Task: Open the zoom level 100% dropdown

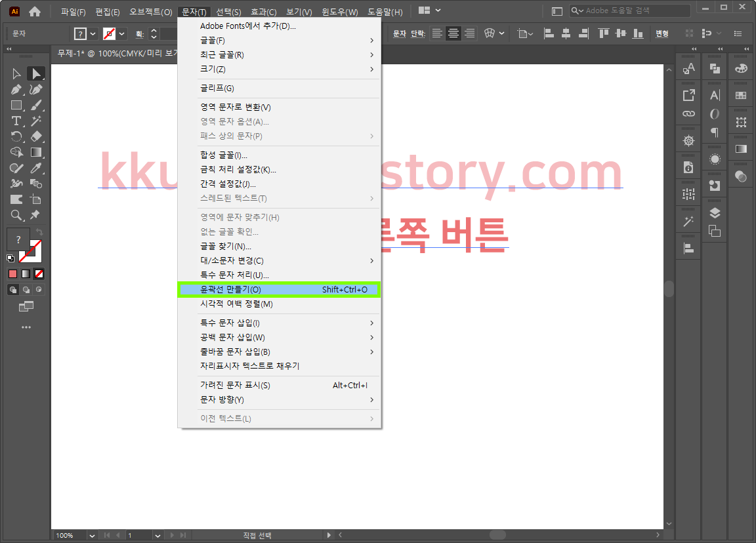Action: pyautogui.click(x=92, y=535)
